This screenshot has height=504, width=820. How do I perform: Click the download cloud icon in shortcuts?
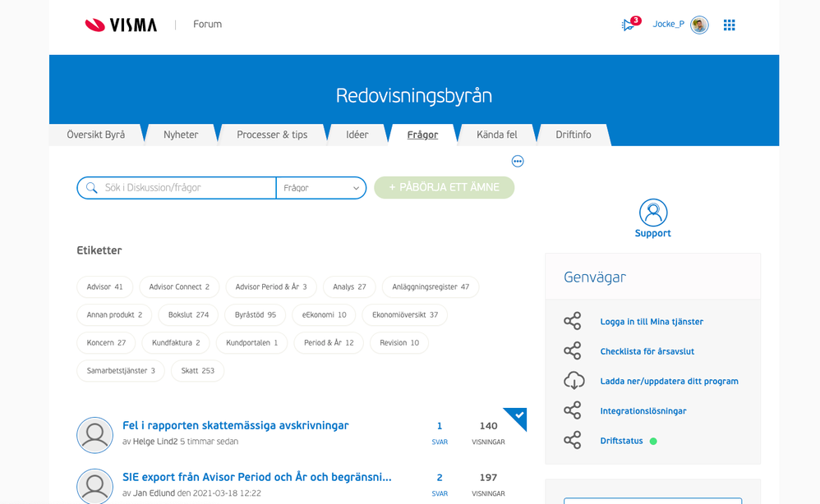573,381
